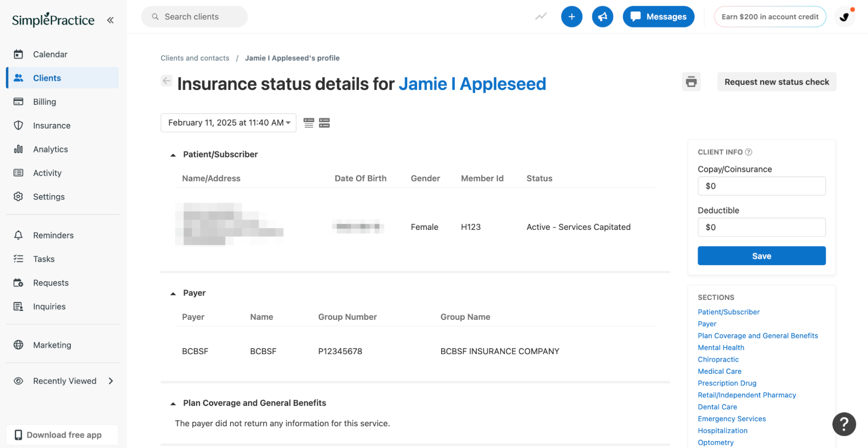Viewport: 868px width, 448px height.
Task: Jump to Dental Care section
Action: 717,407
